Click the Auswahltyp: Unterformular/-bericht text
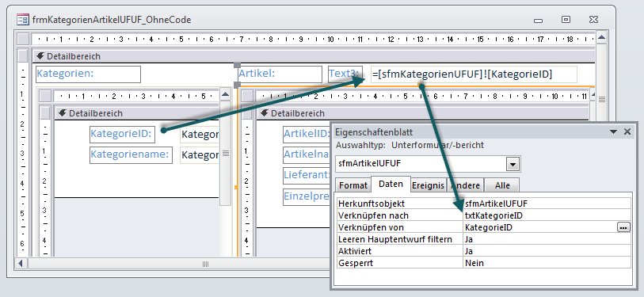The image size is (644, 297). (x=410, y=145)
